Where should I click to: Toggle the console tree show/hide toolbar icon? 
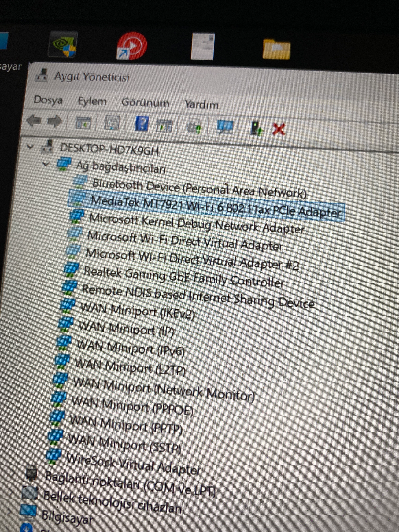(83, 123)
